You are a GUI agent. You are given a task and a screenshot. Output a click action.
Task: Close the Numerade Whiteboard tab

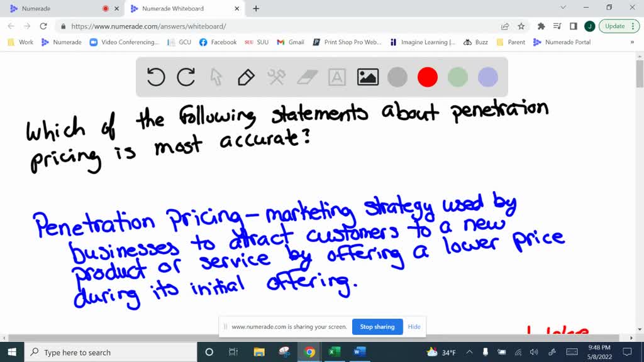pyautogui.click(x=237, y=9)
